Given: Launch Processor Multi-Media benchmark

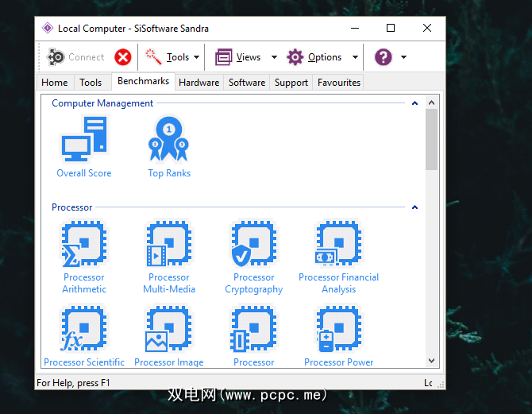Looking at the screenshot, I should 169,257.
